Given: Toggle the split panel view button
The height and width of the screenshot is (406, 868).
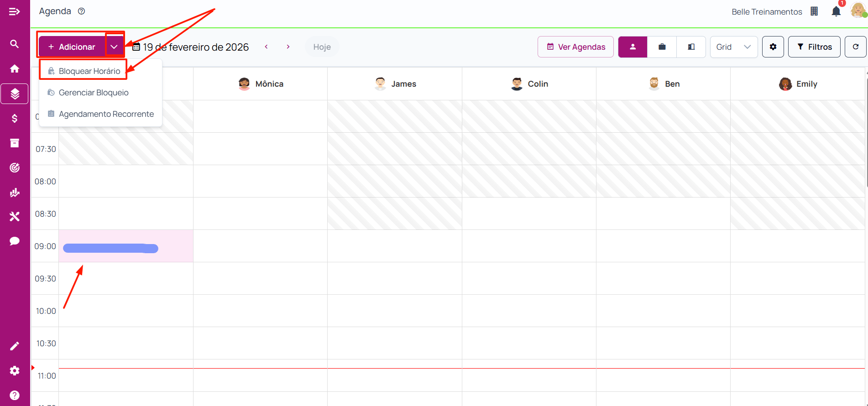Looking at the screenshot, I should 691,47.
